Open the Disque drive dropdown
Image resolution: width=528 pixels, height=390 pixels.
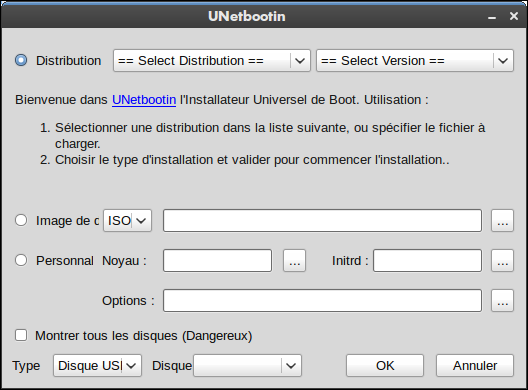coord(248,365)
